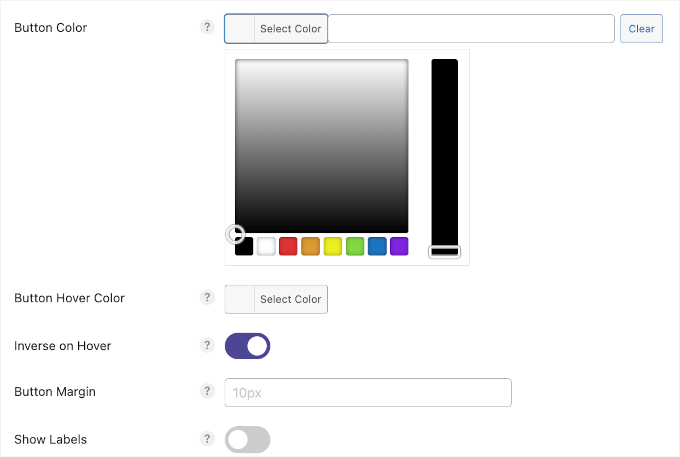Pick the red palette swatch

[288, 246]
